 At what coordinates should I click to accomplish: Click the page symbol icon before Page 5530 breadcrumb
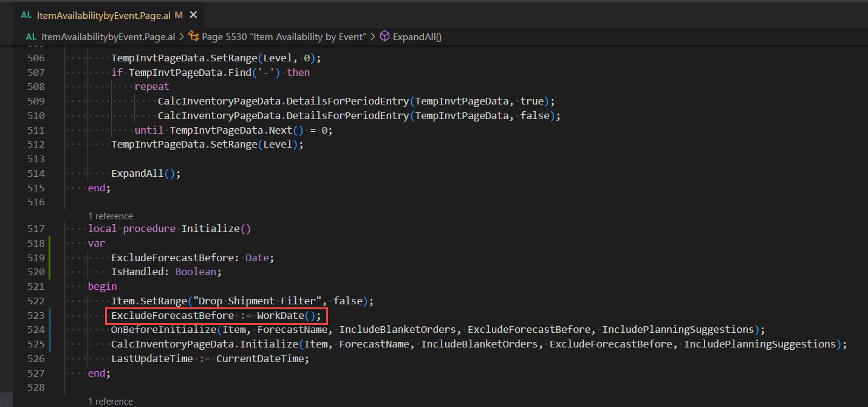click(x=193, y=36)
